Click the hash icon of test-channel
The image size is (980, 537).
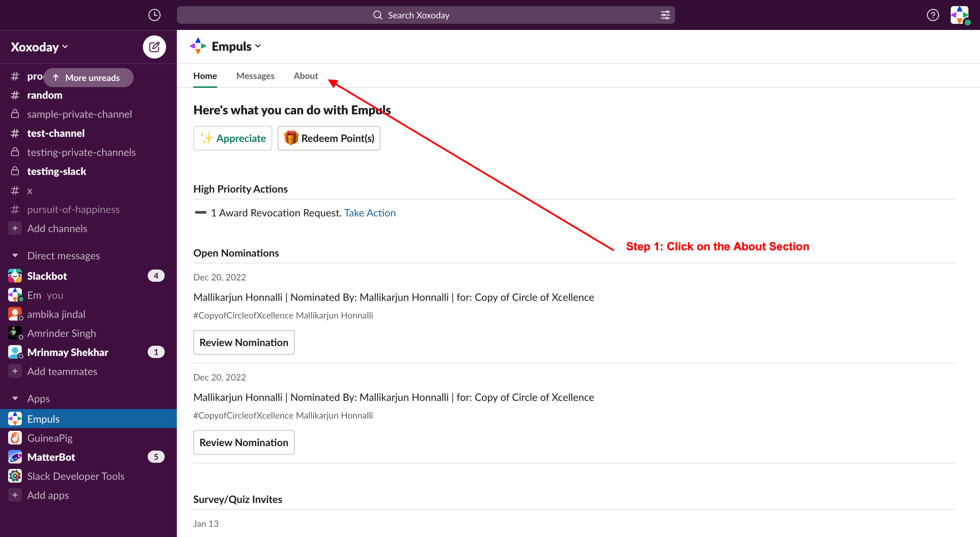(15, 133)
